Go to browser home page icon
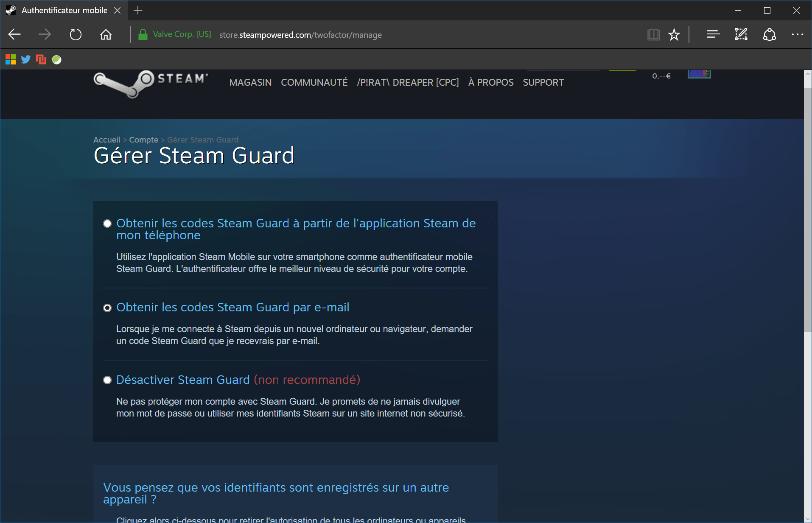The image size is (812, 523). pyautogui.click(x=106, y=35)
